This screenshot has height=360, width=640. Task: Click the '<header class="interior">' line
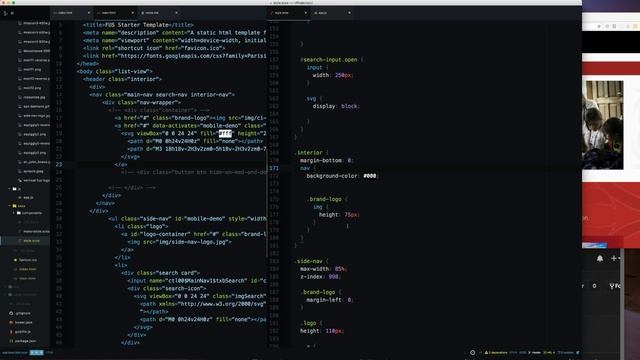coord(122,79)
